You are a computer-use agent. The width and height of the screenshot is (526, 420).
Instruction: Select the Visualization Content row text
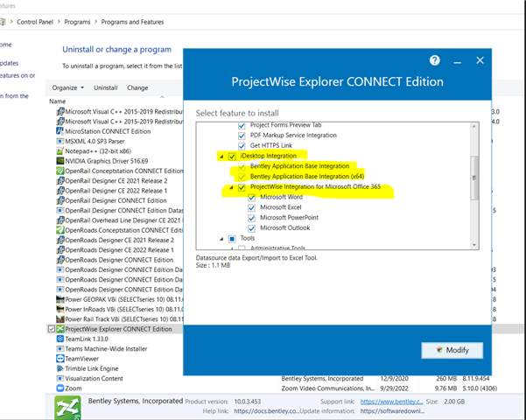point(94,378)
